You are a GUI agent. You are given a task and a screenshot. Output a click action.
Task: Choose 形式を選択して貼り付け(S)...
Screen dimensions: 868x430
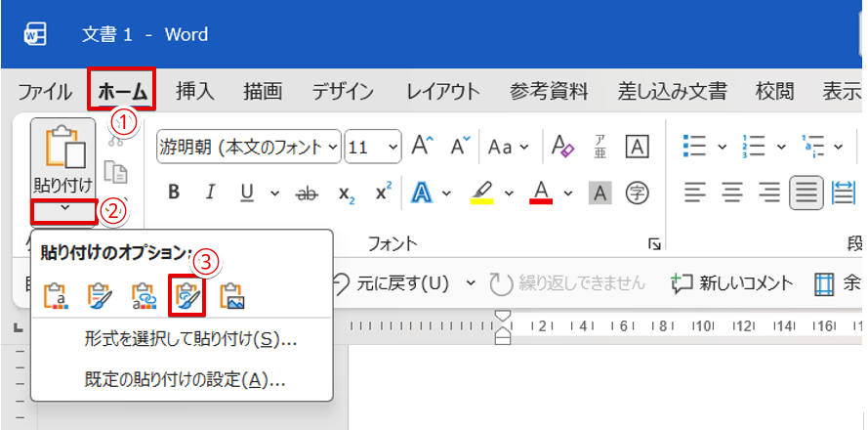click(x=191, y=338)
